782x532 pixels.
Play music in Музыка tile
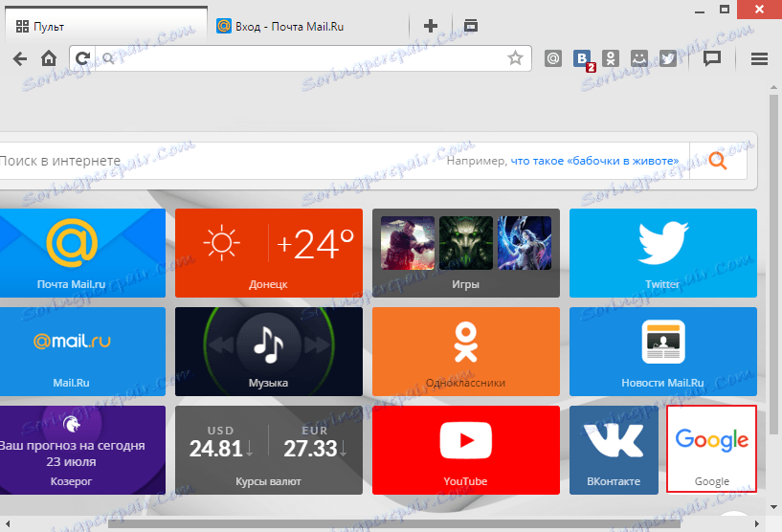[269, 344]
